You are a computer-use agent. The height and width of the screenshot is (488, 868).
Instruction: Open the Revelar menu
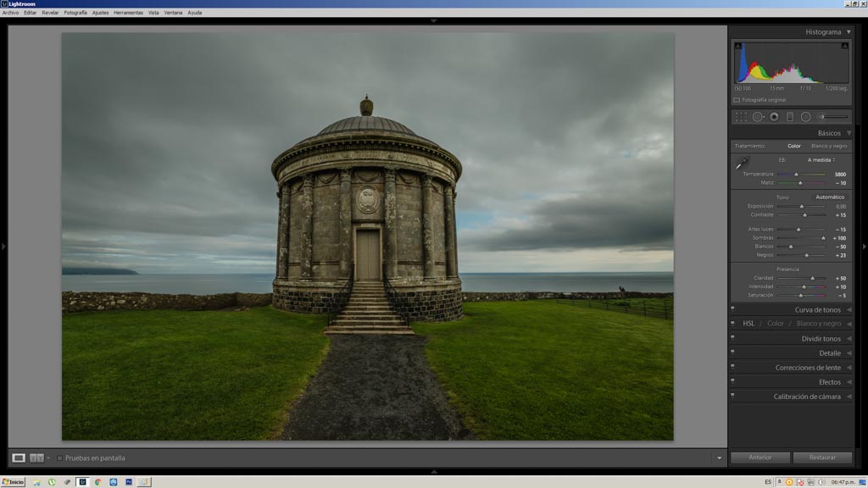click(x=50, y=13)
